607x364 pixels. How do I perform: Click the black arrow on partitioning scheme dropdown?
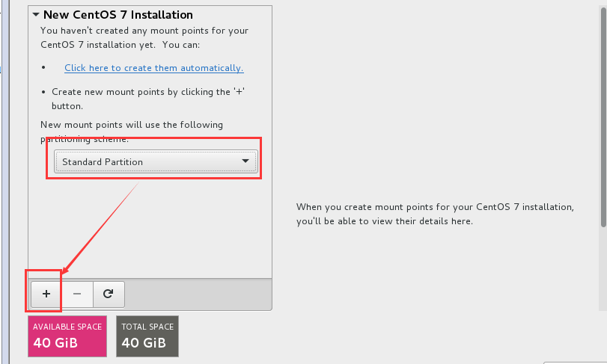pos(245,161)
